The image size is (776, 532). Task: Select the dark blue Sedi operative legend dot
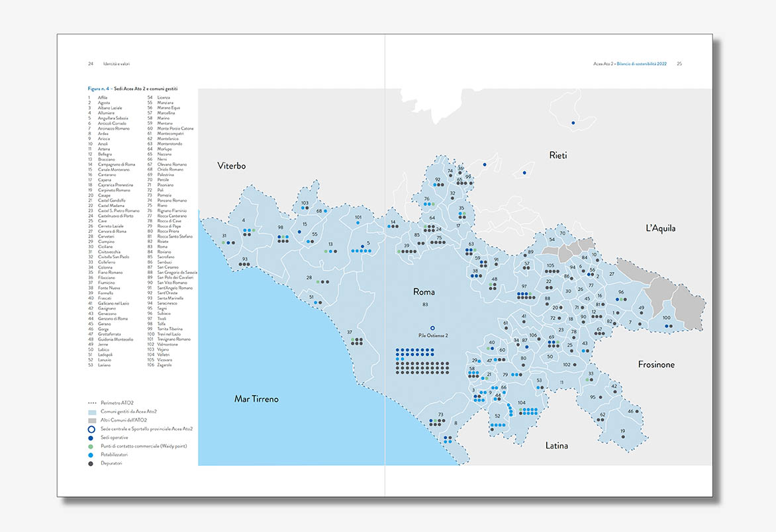click(x=91, y=438)
